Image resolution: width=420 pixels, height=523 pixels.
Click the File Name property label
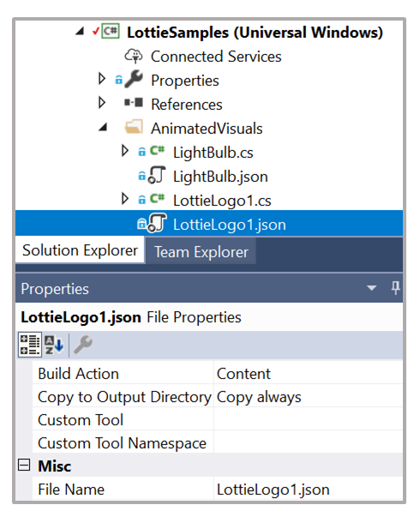[71, 490]
